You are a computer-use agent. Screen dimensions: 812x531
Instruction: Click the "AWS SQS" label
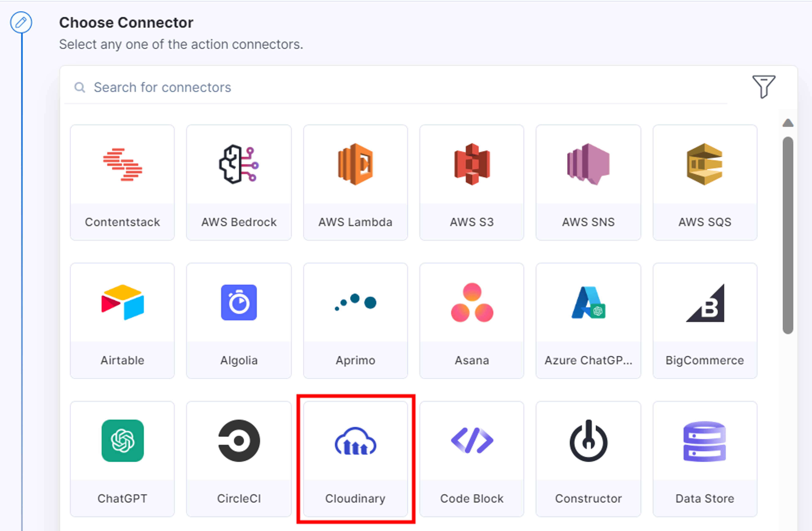click(x=705, y=222)
